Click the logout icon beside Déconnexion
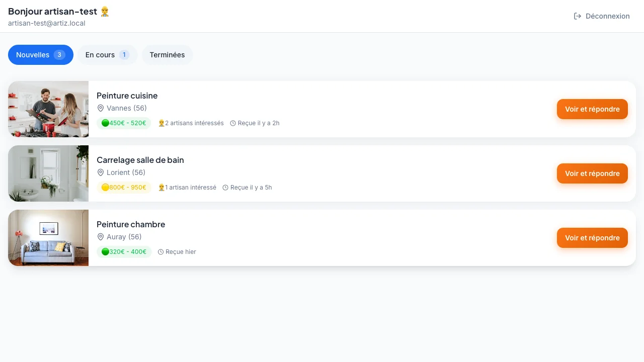 578,16
